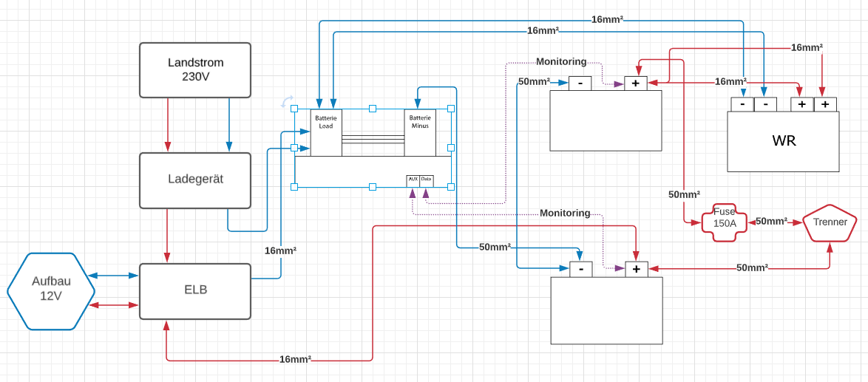Image resolution: width=868 pixels, height=382 pixels.
Task: Select the ELB box
Action: pyautogui.click(x=195, y=290)
